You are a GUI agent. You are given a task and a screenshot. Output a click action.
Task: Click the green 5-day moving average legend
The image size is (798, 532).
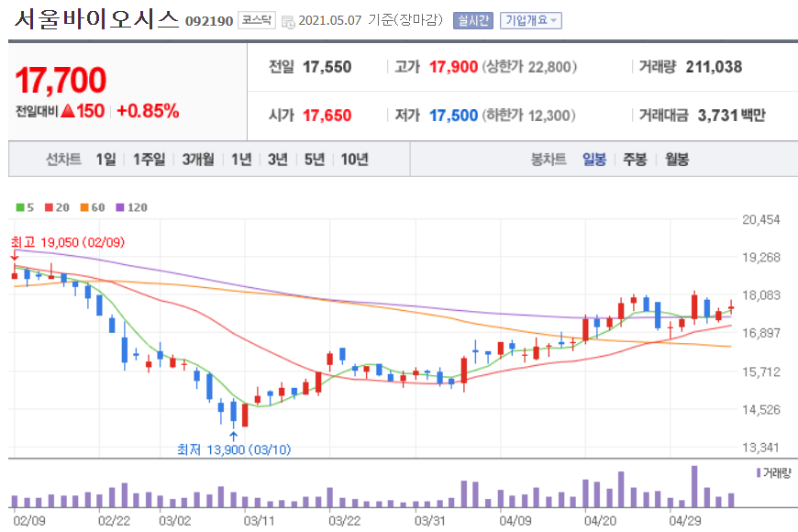click(x=25, y=207)
